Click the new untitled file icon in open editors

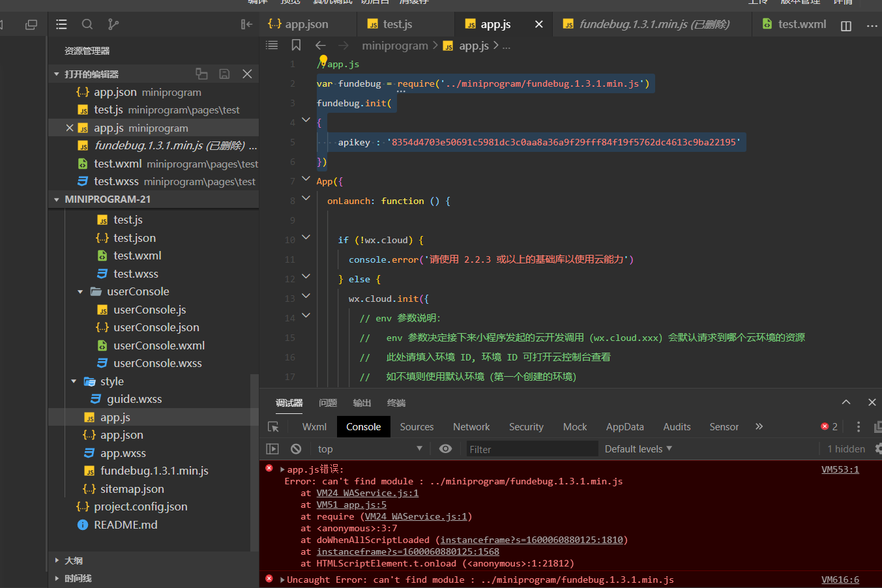coord(201,74)
